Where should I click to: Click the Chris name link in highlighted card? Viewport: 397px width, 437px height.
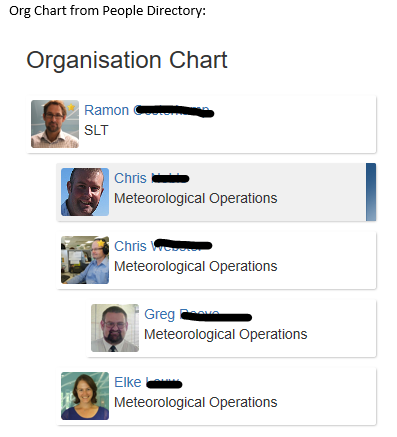[152, 178]
